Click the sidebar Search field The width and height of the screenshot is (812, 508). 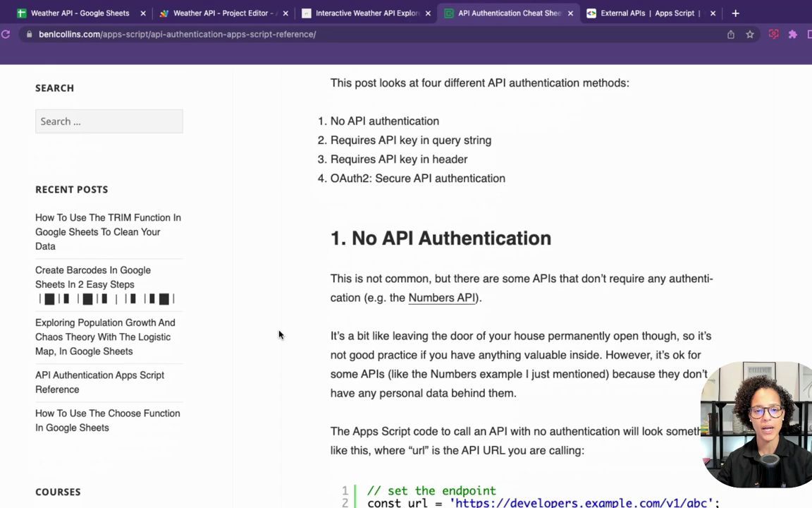tap(109, 121)
